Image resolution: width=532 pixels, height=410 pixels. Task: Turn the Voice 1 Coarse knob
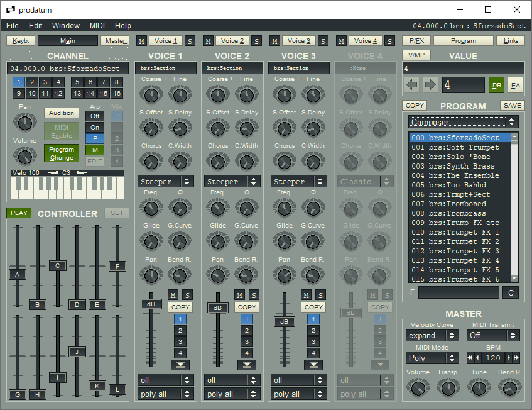point(150,95)
